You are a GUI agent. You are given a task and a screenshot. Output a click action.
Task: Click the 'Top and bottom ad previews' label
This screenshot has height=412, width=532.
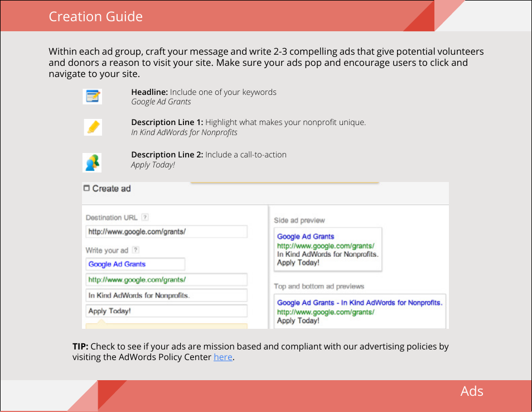tap(319, 286)
